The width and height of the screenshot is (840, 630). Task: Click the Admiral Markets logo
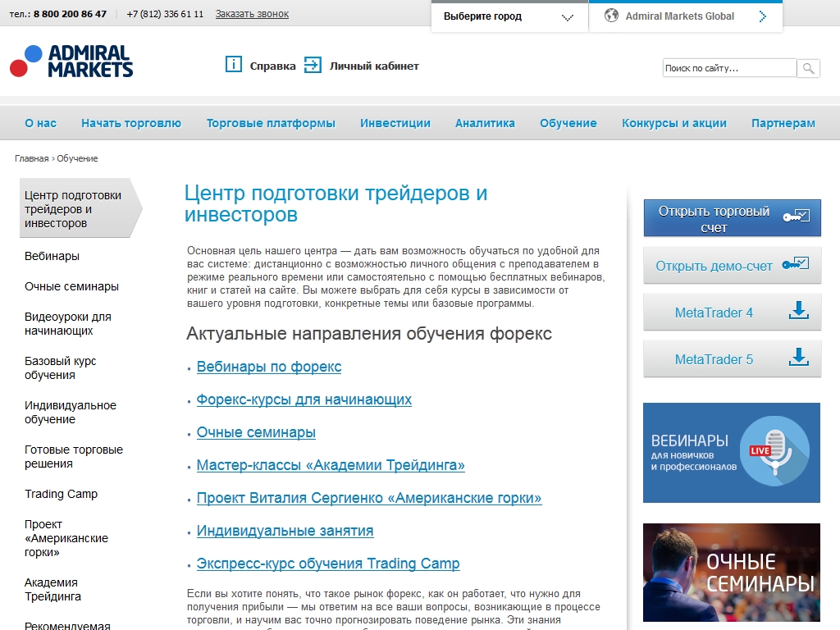pyautogui.click(x=71, y=62)
